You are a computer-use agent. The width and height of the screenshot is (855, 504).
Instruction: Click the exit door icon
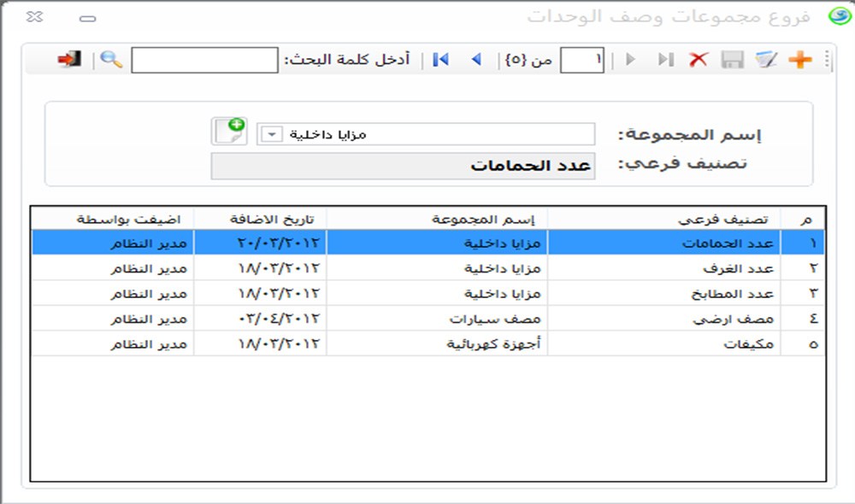pyautogui.click(x=69, y=60)
